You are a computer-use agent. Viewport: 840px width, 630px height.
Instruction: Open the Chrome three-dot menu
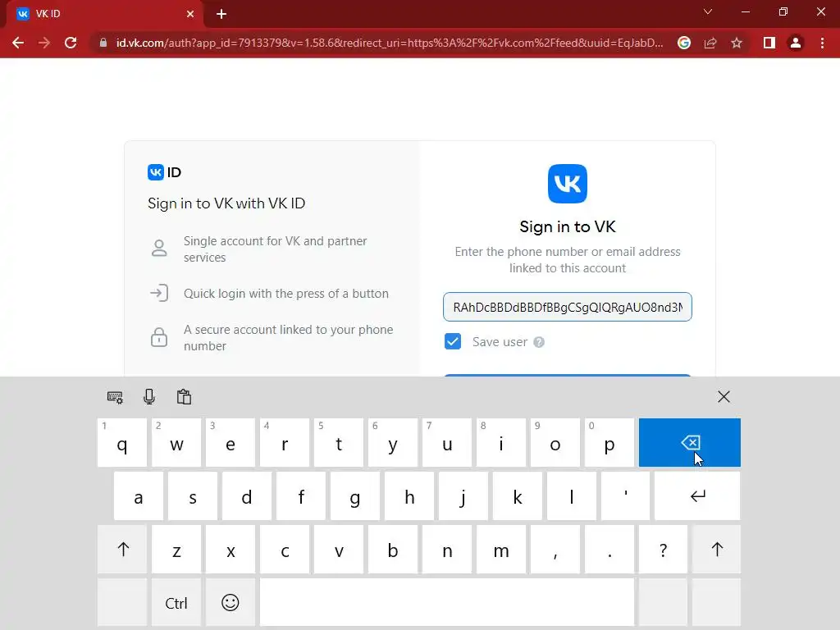pos(822,43)
